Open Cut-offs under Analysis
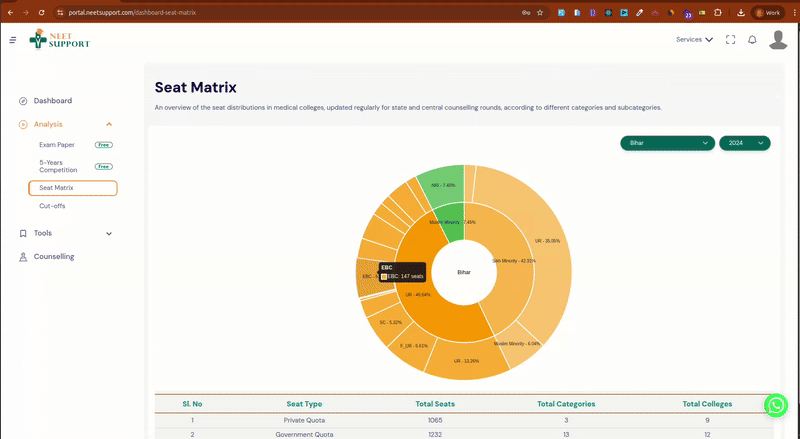 click(x=53, y=206)
